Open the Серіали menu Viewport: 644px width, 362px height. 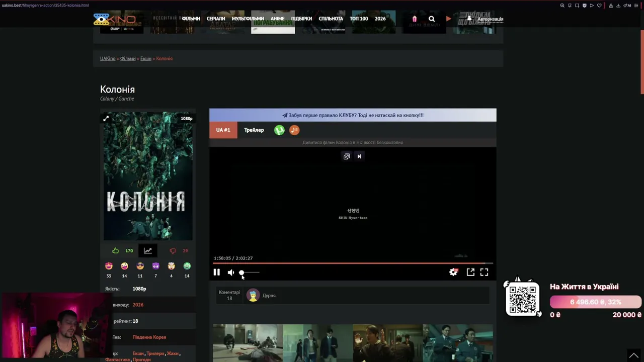point(216,19)
